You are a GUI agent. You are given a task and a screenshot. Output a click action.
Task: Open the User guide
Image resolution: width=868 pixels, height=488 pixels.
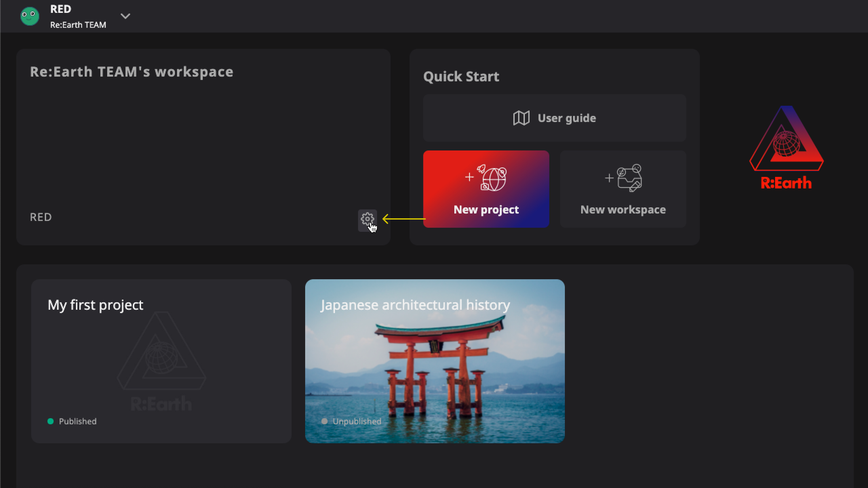point(554,118)
